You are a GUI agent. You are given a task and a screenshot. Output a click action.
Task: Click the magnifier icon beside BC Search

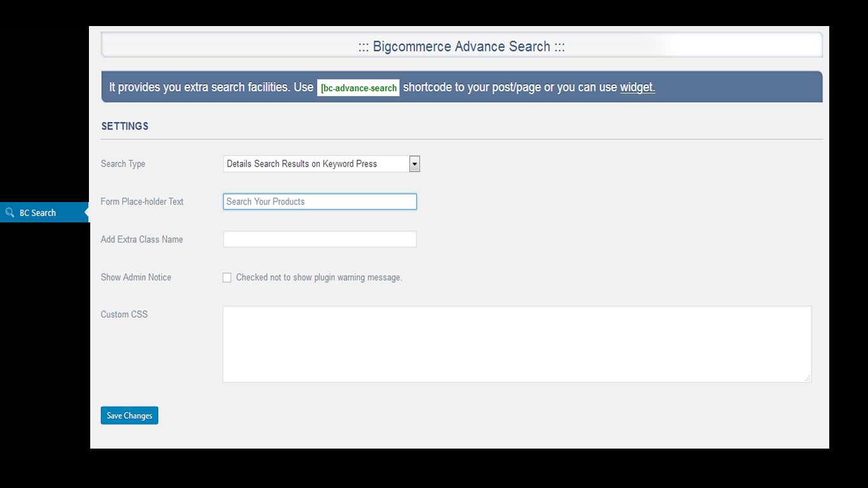[10, 213]
